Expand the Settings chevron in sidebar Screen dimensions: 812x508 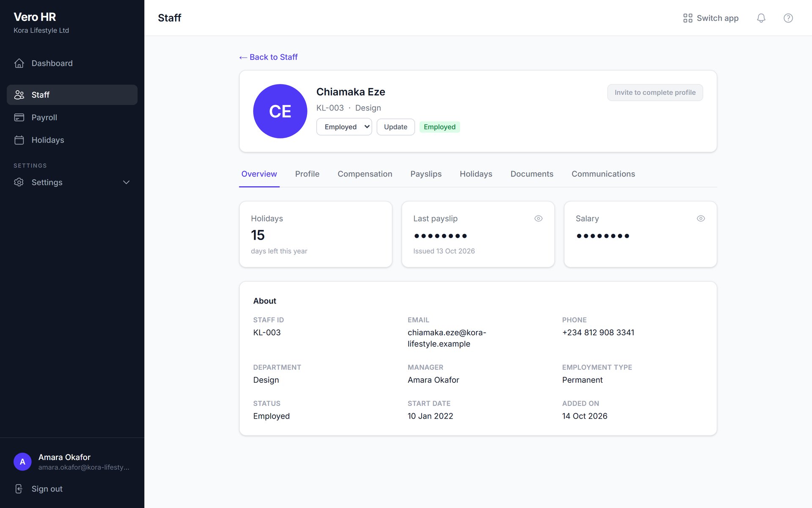click(x=126, y=182)
